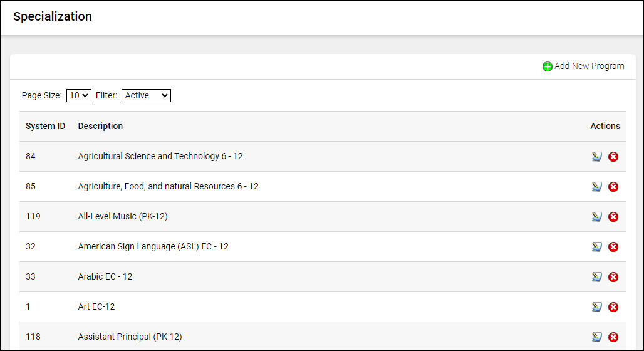
Task: Delete the All-Level Music (PK-12) entry
Action: [x=613, y=217]
